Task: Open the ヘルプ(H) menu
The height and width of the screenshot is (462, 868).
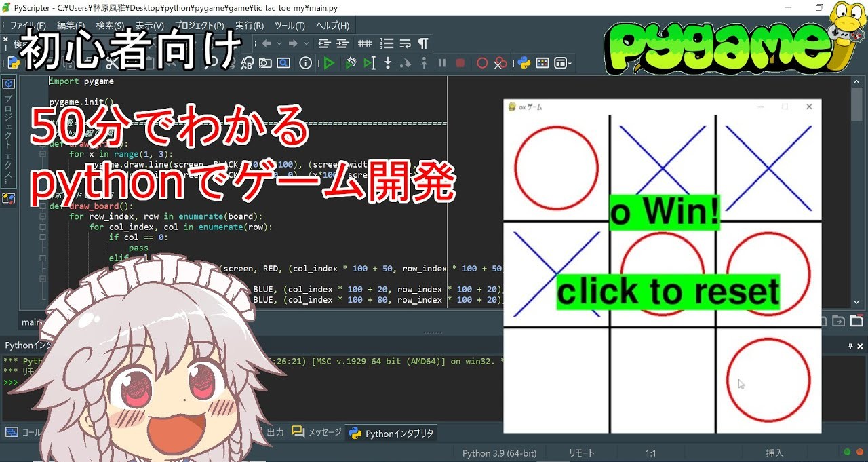Action: pyautogui.click(x=332, y=26)
